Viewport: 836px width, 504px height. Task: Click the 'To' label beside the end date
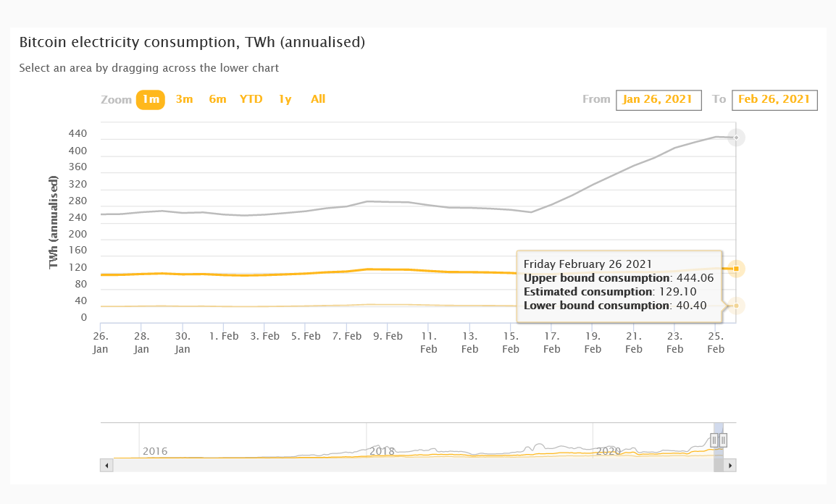point(719,99)
